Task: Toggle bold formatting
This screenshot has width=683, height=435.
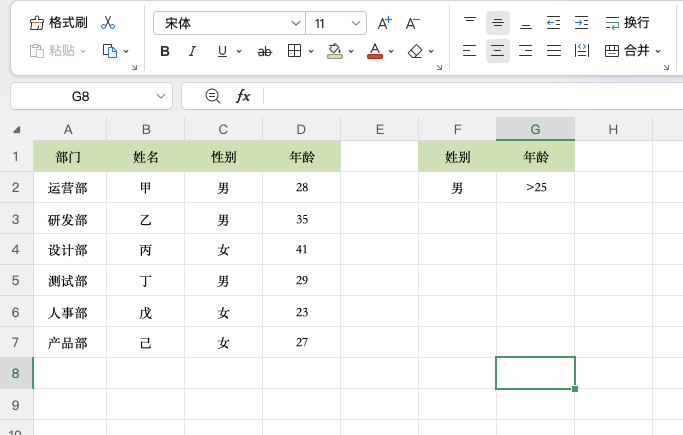Action: [x=165, y=51]
